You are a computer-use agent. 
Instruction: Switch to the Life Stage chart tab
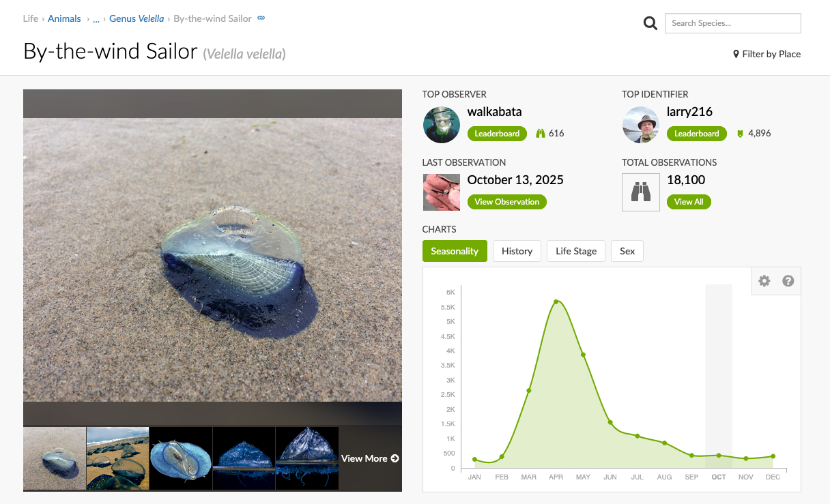click(575, 251)
